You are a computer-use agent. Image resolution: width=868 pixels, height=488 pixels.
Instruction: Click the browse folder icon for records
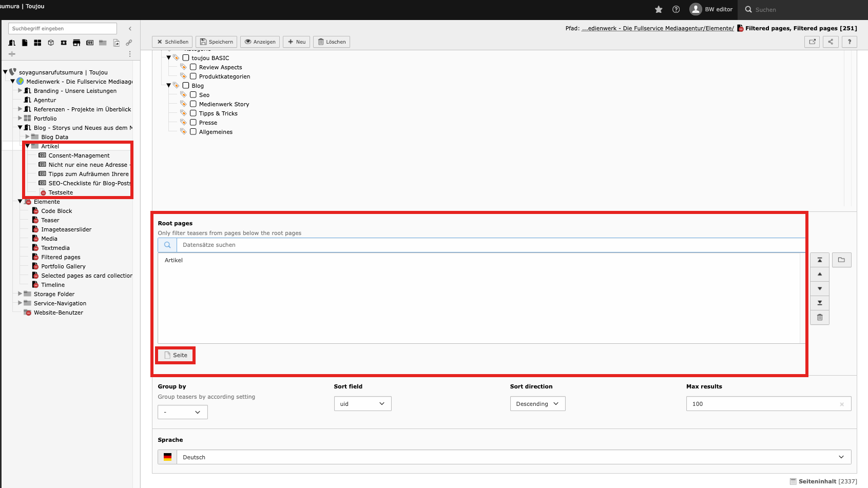coord(841,260)
